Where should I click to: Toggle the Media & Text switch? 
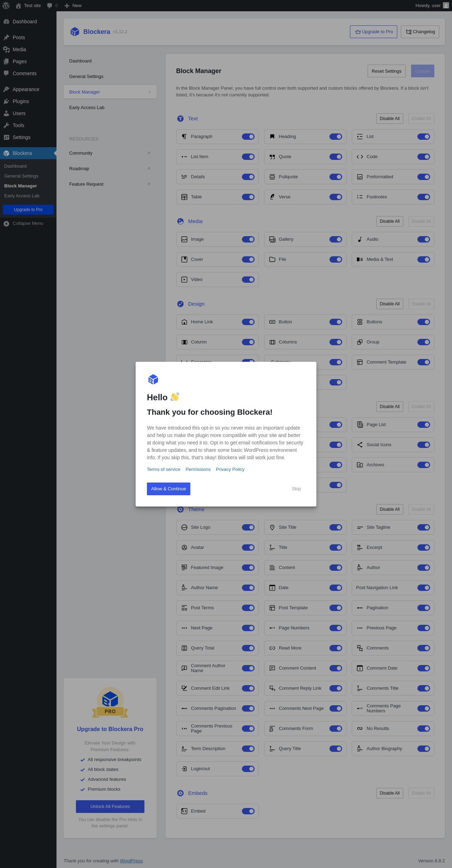click(x=424, y=259)
